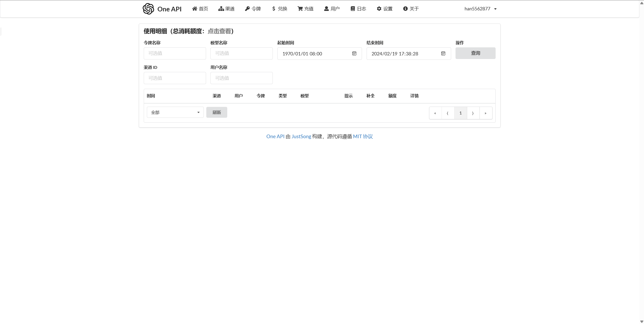Open the 日志 logs page

pos(358,9)
